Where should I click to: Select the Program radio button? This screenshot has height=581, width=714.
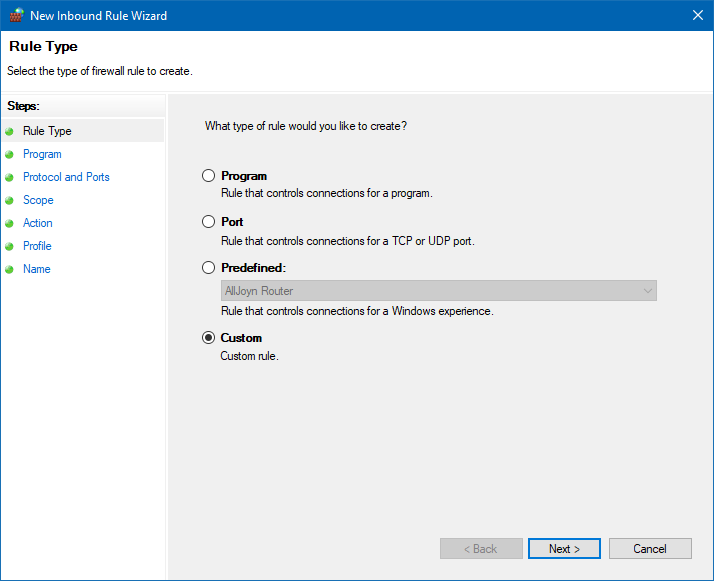click(209, 176)
